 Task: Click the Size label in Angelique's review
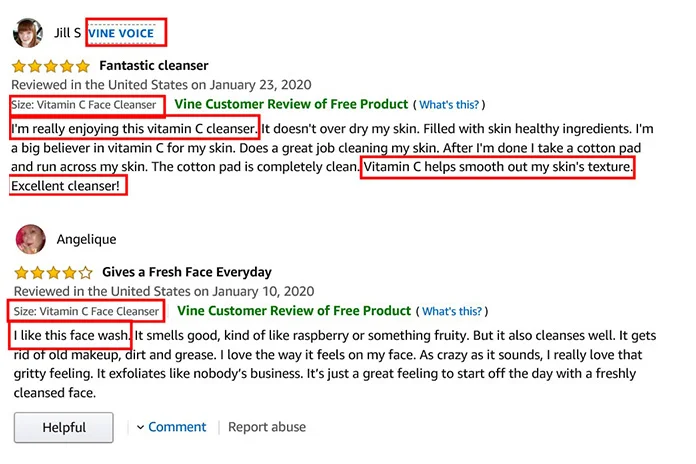pos(86,311)
